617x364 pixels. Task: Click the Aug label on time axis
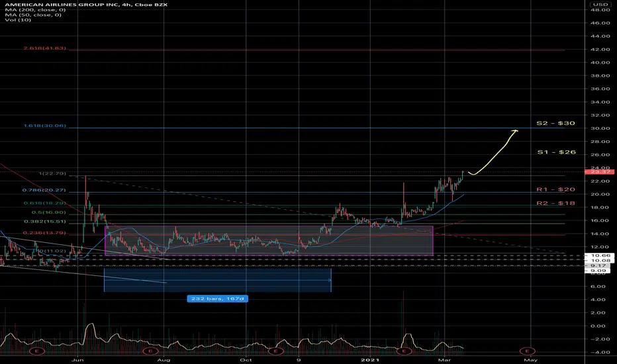coord(164,359)
